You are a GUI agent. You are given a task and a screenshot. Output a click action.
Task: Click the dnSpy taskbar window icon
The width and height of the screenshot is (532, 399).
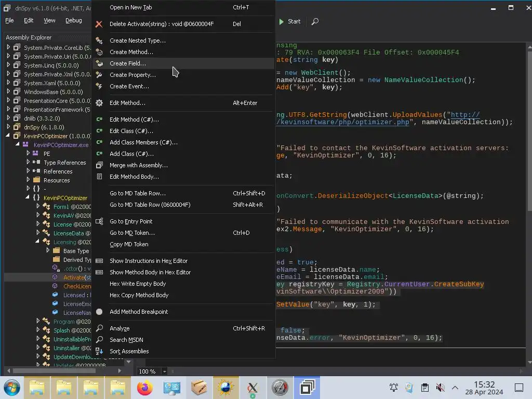pyautogui.click(x=307, y=388)
